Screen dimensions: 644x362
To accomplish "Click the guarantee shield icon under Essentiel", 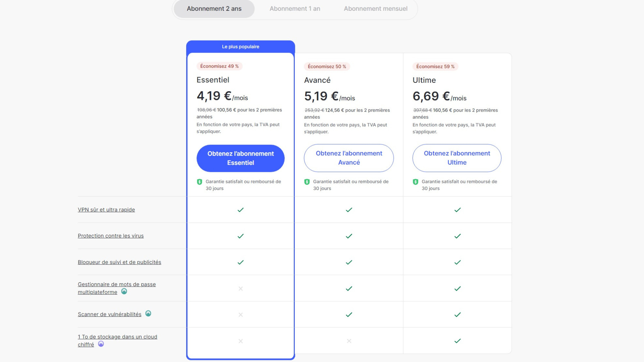I will [x=200, y=182].
